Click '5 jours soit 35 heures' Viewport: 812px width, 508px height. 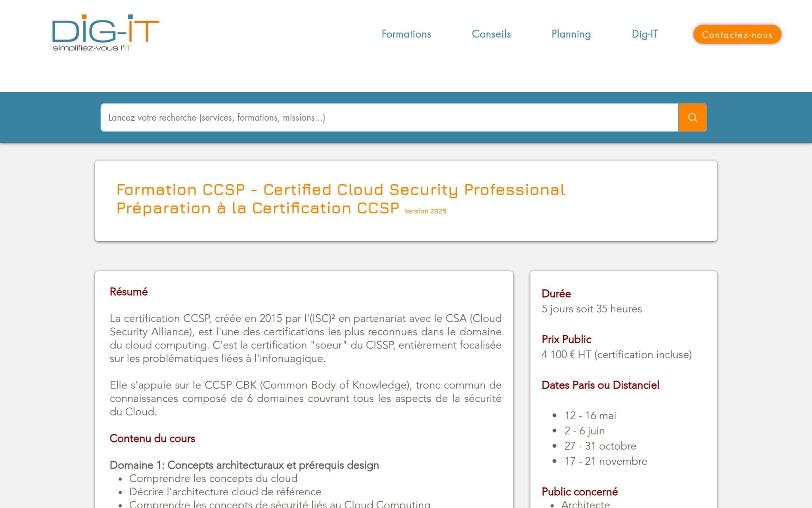point(592,309)
